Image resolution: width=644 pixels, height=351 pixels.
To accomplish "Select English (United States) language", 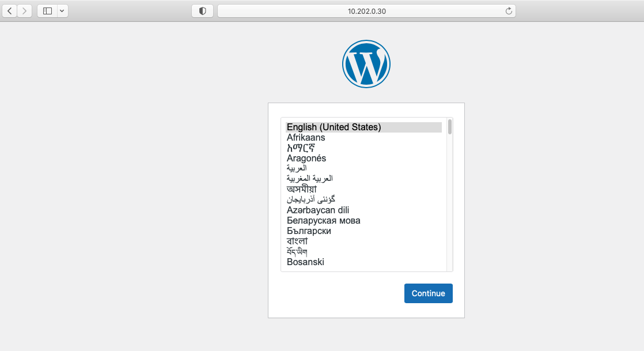I will [363, 127].
